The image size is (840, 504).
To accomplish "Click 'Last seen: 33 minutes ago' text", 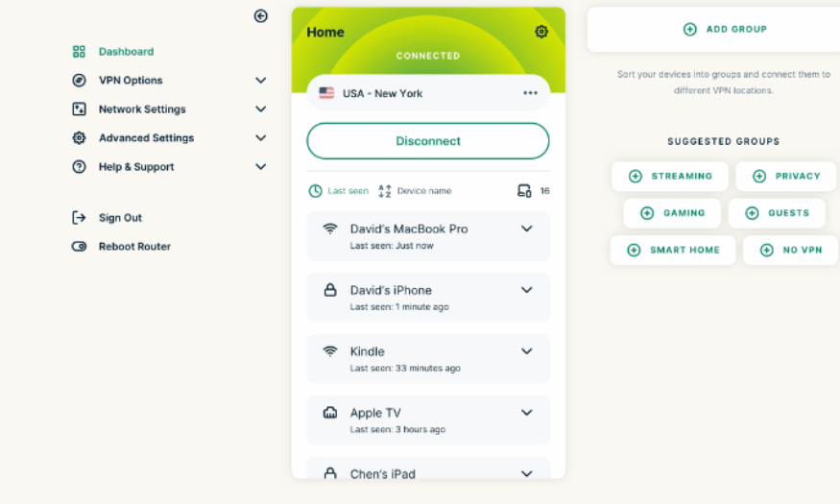I will (x=405, y=368).
